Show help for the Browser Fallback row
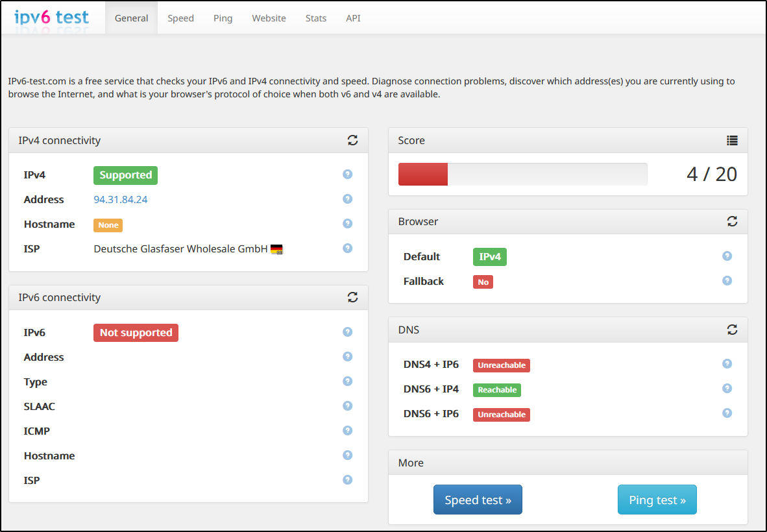Screen dimensions: 767x532 (x=727, y=281)
